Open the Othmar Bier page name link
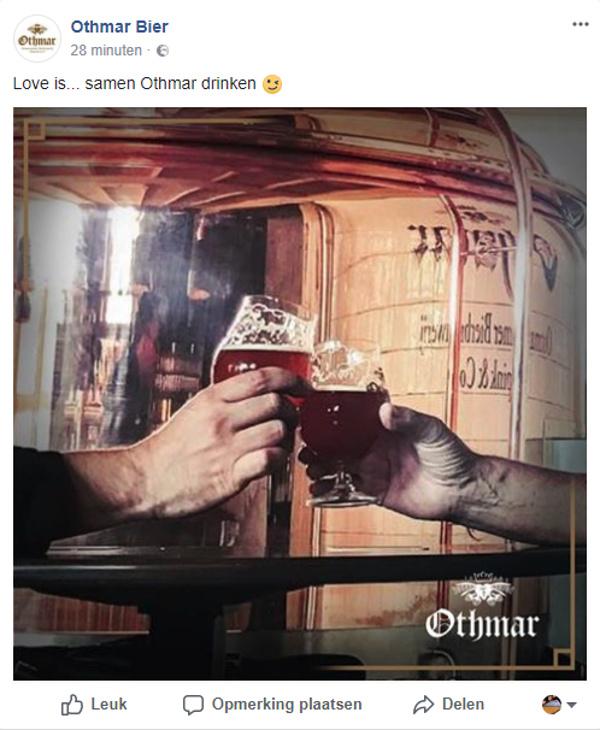 (x=119, y=27)
